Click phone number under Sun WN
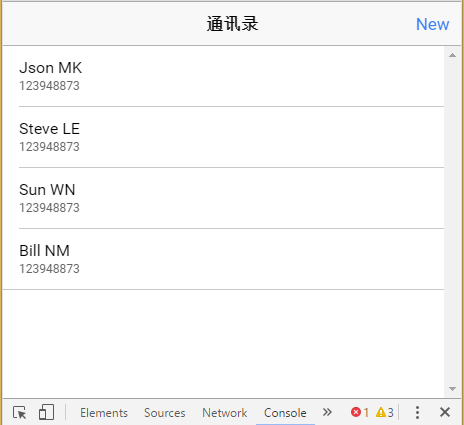This screenshot has width=464, height=425. [x=49, y=208]
